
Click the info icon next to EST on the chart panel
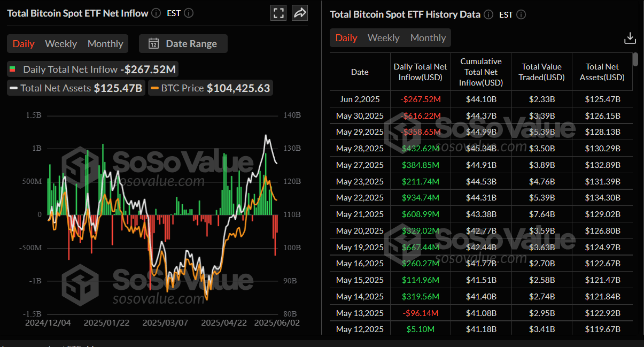tap(188, 13)
